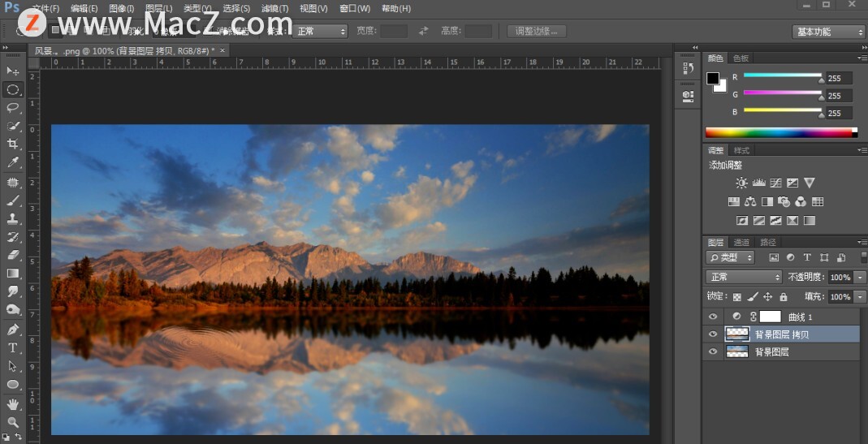Select the Brush tool
The width and height of the screenshot is (868, 444).
[13, 200]
